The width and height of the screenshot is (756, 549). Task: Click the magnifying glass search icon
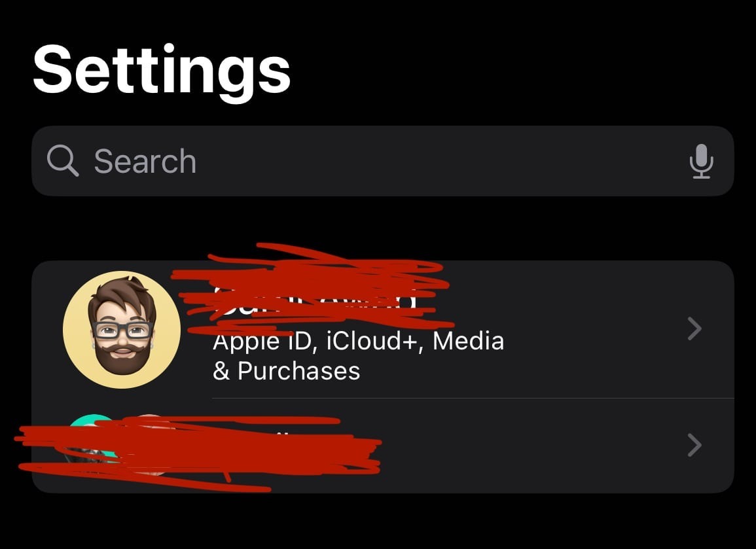tap(63, 160)
